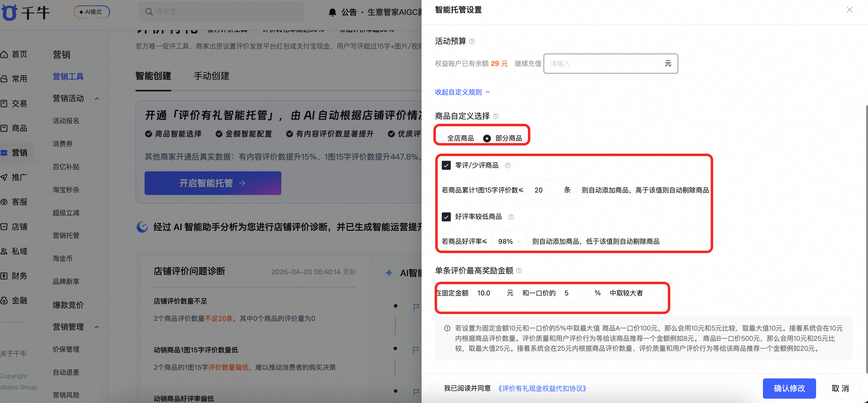
Task: Click the 常用 sidebar icon
Action: click(x=4, y=79)
